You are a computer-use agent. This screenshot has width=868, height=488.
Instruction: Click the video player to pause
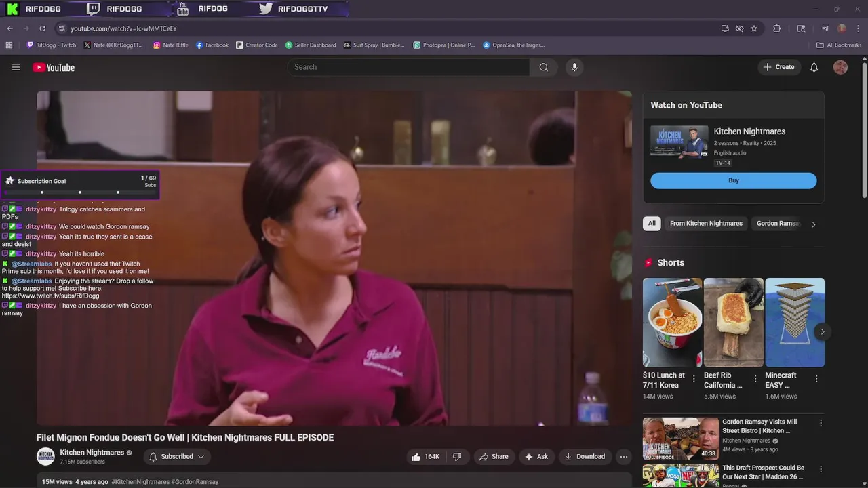point(334,258)
